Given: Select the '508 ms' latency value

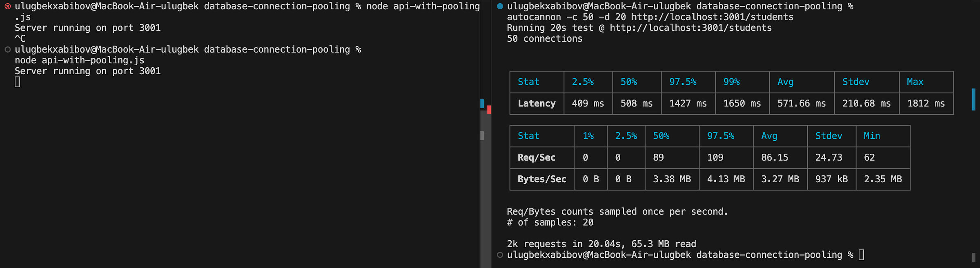Looking at the screenshot, I should click(637, 104).
